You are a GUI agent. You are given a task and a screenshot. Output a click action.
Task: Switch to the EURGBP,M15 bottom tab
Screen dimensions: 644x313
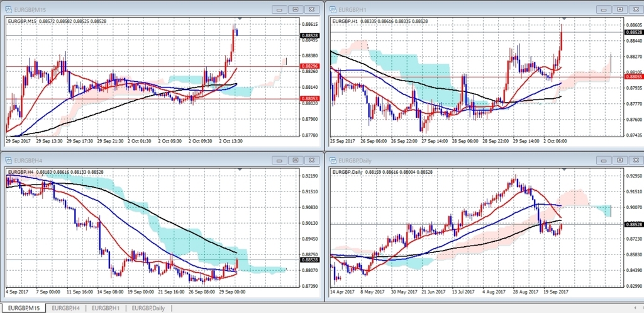coord(23,308)
